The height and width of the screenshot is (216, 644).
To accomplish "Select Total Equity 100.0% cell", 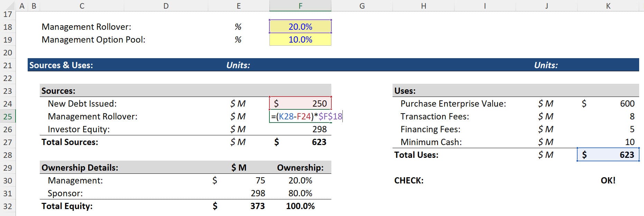I will click(x=300, y=206).
